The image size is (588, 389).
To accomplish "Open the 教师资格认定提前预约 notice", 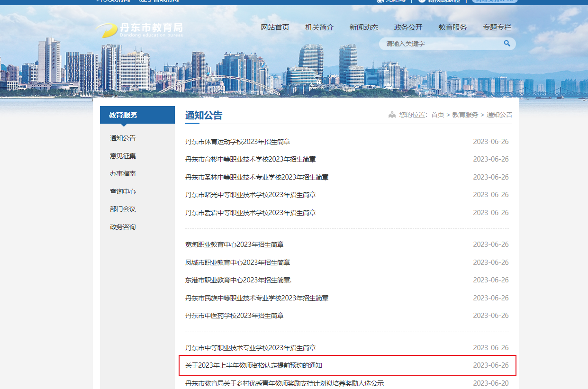I will click(253, 365).
